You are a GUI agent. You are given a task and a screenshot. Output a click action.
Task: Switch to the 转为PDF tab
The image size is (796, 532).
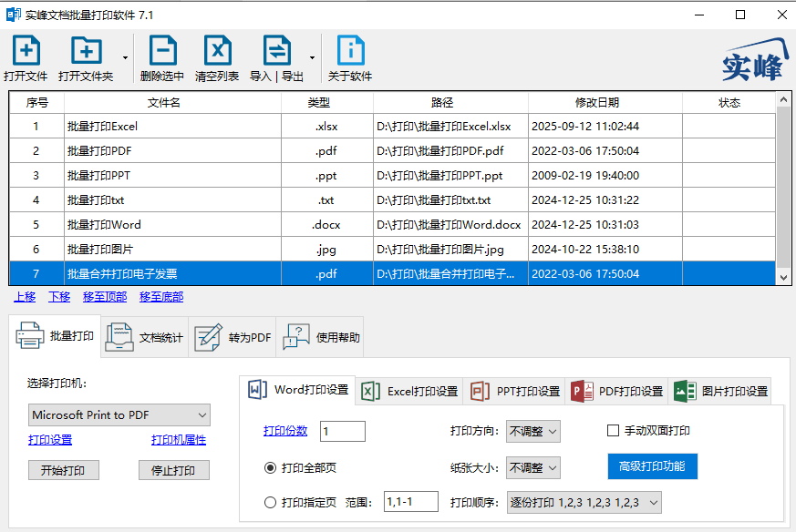233,337
